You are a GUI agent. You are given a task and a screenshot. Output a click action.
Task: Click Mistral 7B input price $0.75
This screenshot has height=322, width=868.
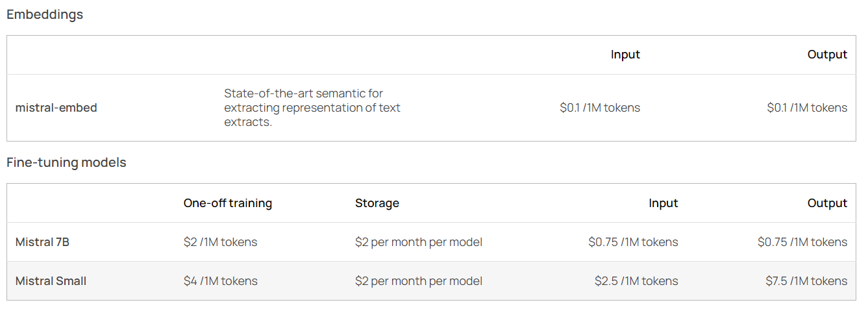[x=633, y=242]
